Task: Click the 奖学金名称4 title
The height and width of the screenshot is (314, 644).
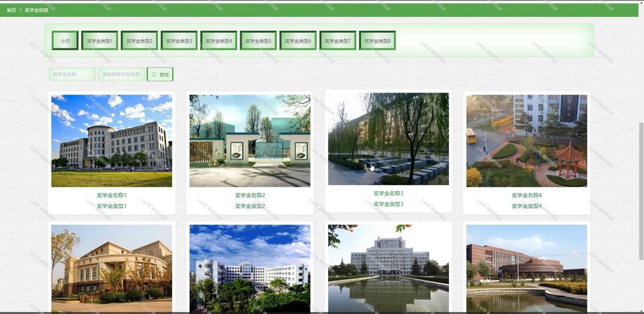Action: (x=526, y=195)
